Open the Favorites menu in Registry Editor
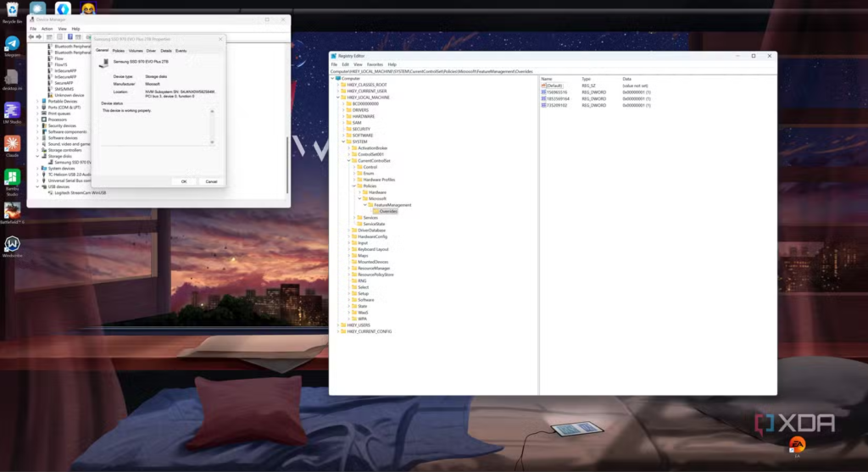 374,64
